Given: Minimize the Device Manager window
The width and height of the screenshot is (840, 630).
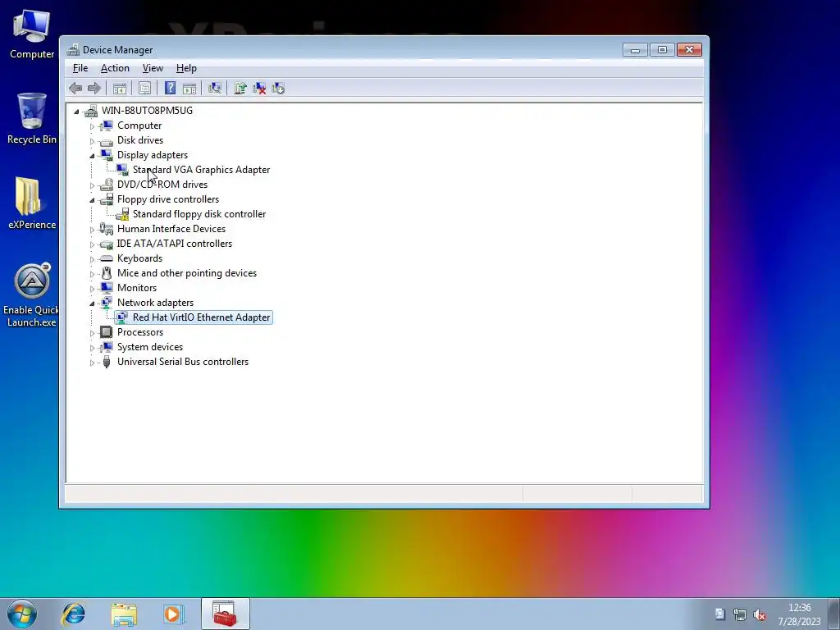Looking at the screenshot, I should 636,50.
